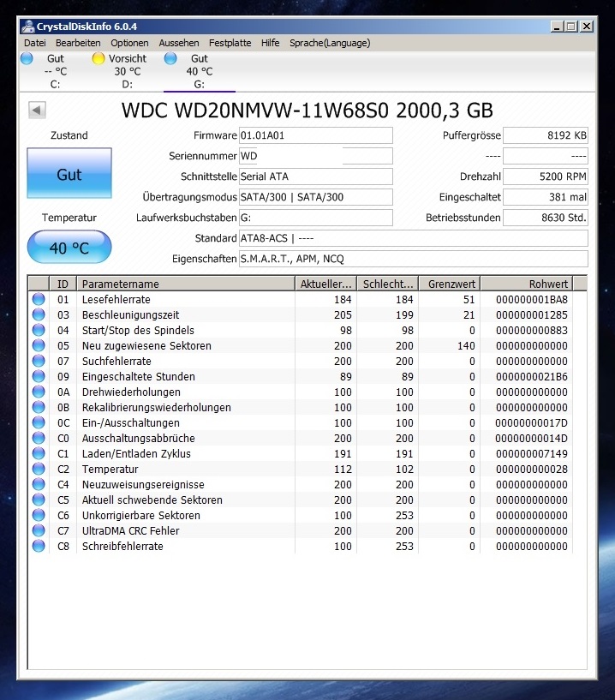Click the status orb of Rekalibrierungswiederholungen row
This screenshot has height=700, width=615.
(39, 407)
